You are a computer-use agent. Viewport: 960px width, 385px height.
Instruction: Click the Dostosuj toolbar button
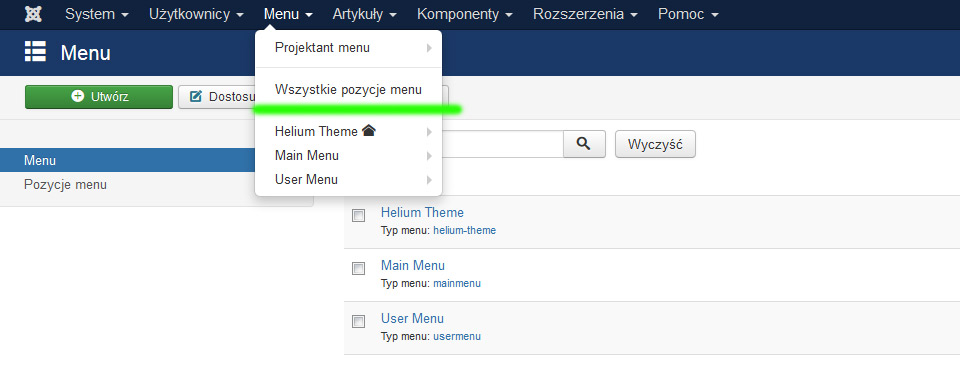pyautogui.click(x=217, y=97)
